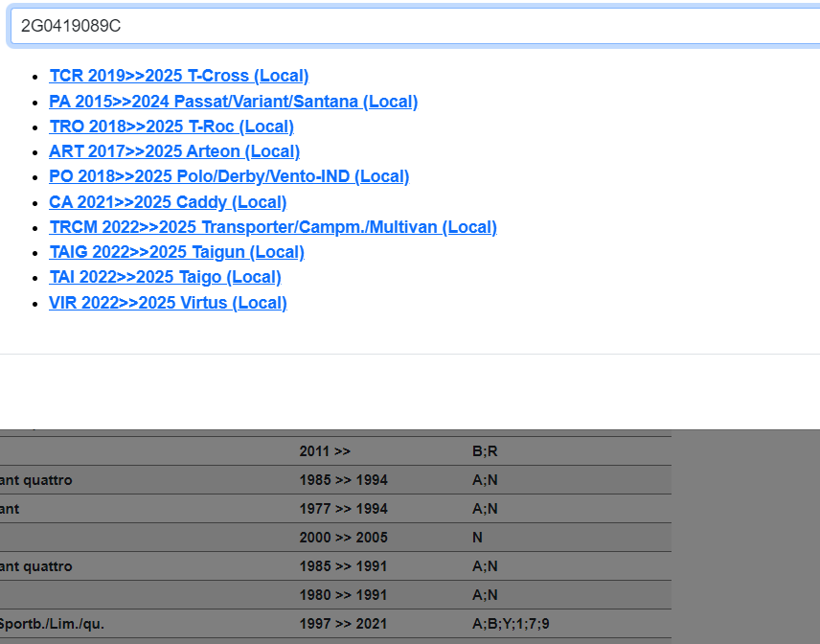This screenshot has height=644, width=820.
Task: Click the B;R code cell
Action: (485, 451)
